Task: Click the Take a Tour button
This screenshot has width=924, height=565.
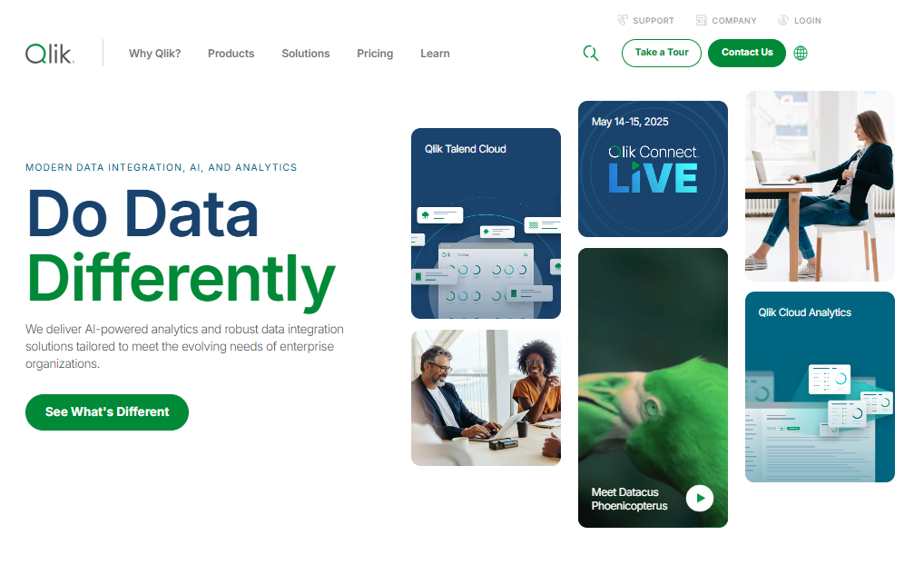Action: click(x=661, y=53)
